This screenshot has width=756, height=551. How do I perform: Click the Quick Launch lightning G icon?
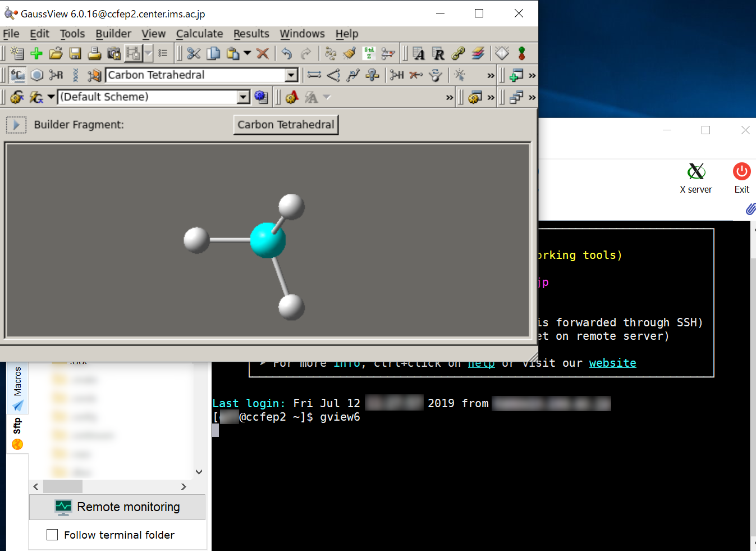click(36, 97)
